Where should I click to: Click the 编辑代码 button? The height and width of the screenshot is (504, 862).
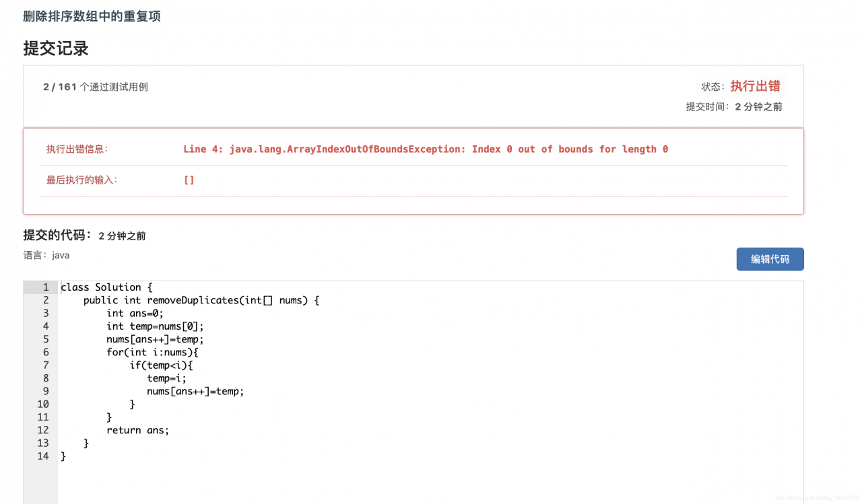click(770, 259)
